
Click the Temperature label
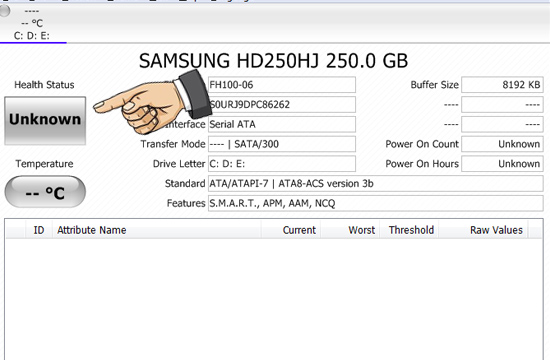(x=44, y=164)
